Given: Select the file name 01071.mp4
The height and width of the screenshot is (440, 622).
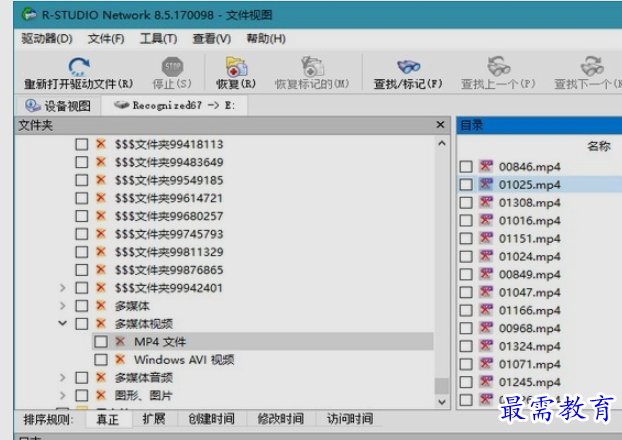Looking at the screenshot, I should [530, 364].
